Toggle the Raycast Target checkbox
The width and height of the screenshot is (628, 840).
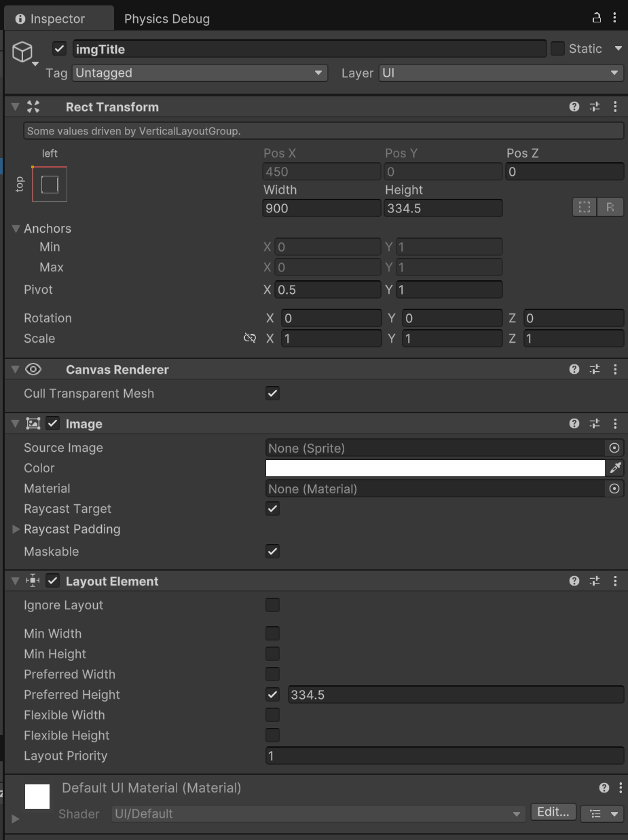272,508
